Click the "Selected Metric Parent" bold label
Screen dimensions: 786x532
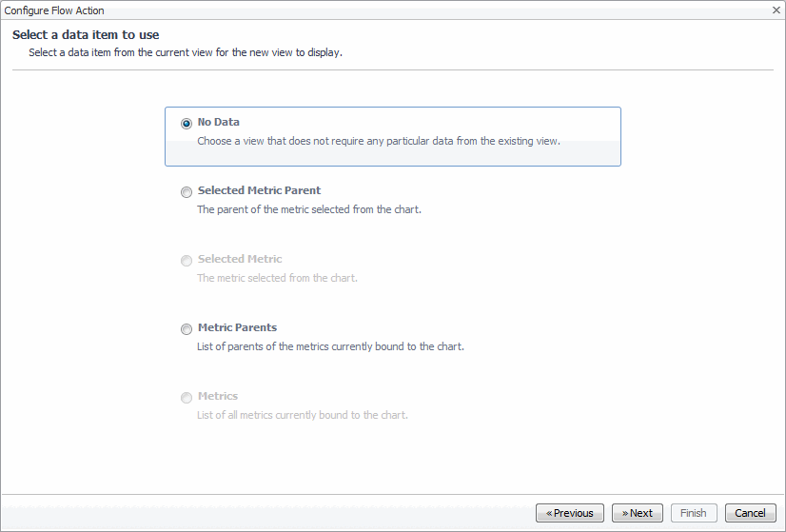[x=259, y=190]
